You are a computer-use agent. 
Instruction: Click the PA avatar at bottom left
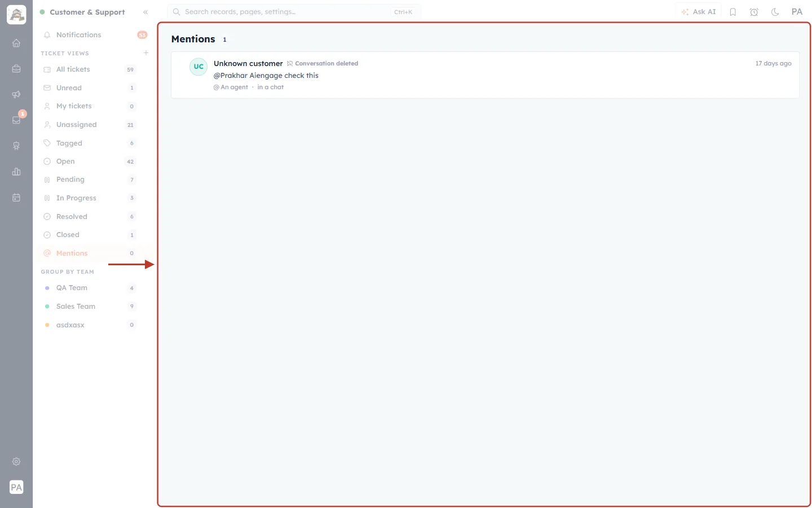16,487
